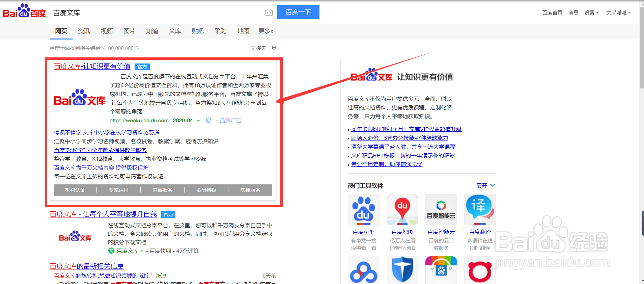Screen dimensions: 644x284
Task: Open the 百度翻译 tool icon
Action: click(x=480, y=209)
